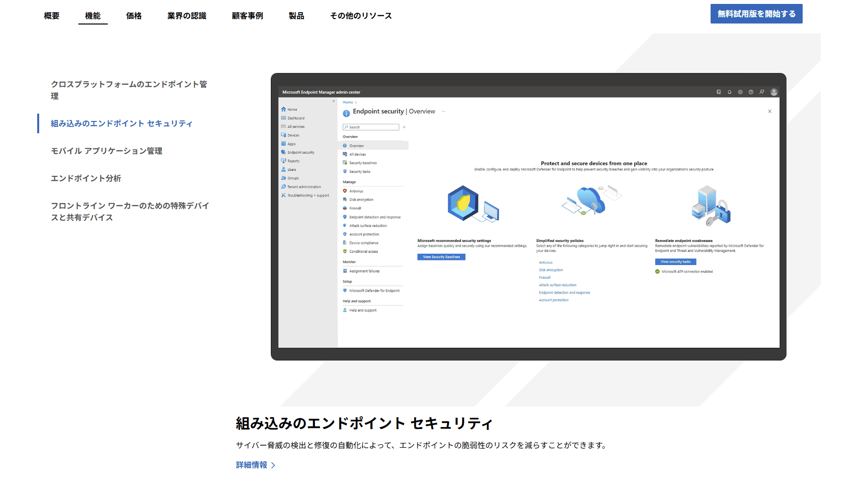Select the Firewall icon under Manage
Image resolution: width=858 pixels, height=504 pixels.
(345, 208)
